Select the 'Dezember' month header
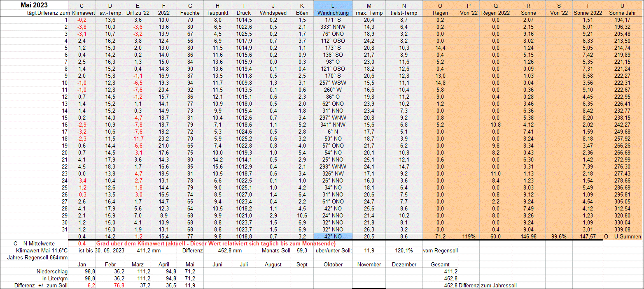This screenshot has height=289, width=644. coord(404,264)
